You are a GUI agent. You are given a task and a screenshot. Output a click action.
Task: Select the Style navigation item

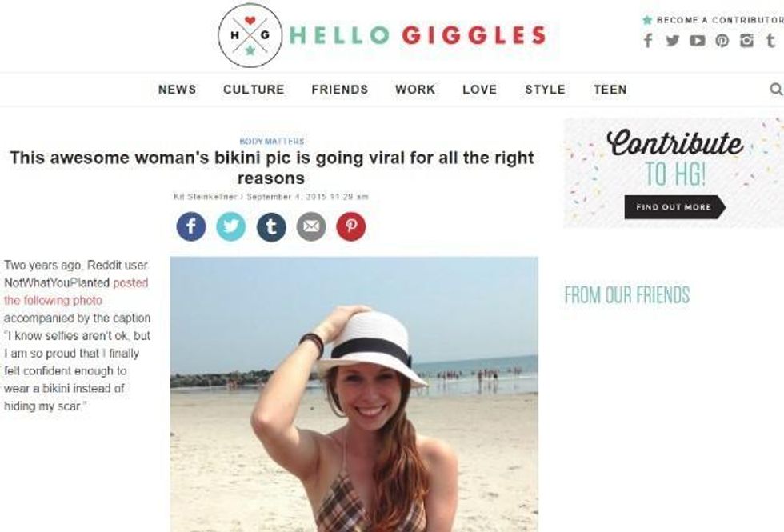coord(545,90)
